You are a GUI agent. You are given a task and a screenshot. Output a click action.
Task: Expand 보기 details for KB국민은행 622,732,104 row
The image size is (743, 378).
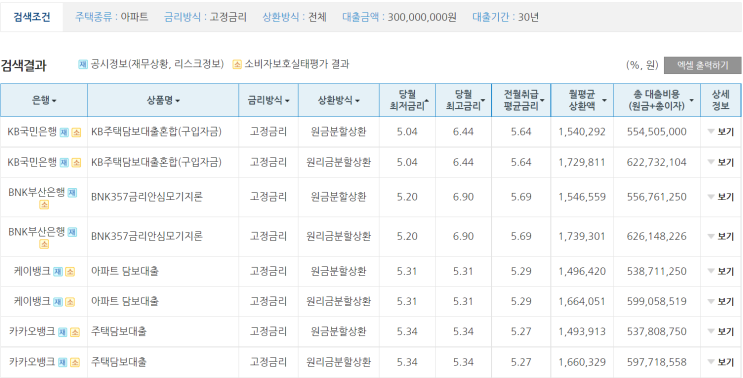[721, 162]
